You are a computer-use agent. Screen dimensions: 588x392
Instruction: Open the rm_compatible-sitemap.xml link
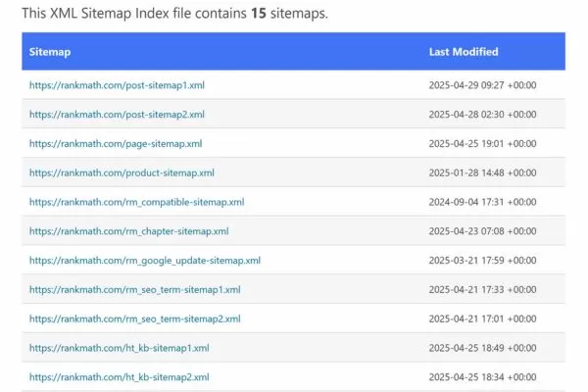point(137,202)
